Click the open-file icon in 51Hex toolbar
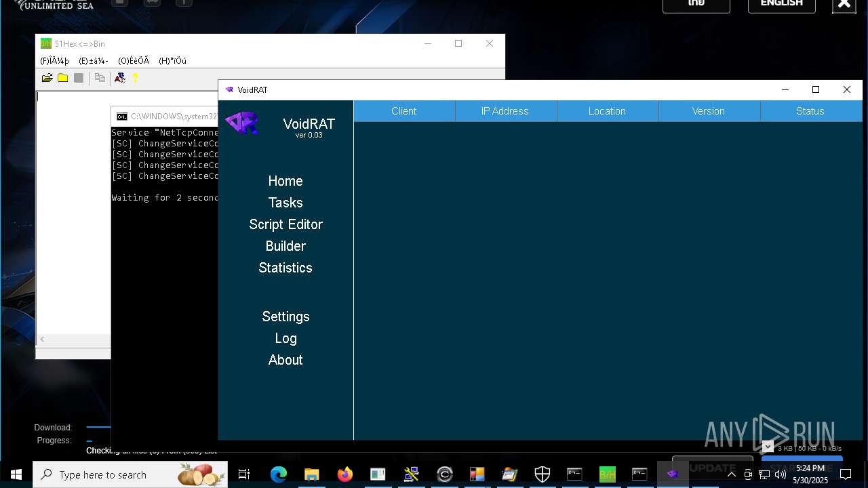 pyautogui.click(x=47, y=78)
